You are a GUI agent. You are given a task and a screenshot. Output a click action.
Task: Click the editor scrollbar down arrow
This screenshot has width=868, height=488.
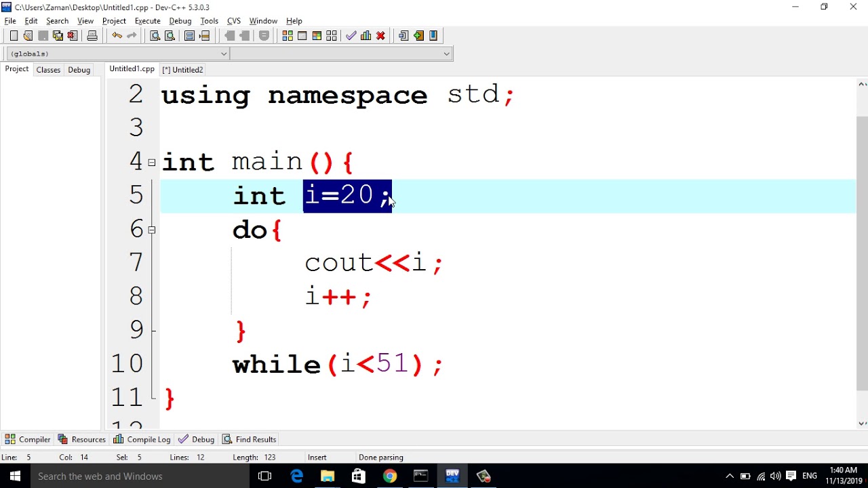pyautogui.click(x=862, y=424)
